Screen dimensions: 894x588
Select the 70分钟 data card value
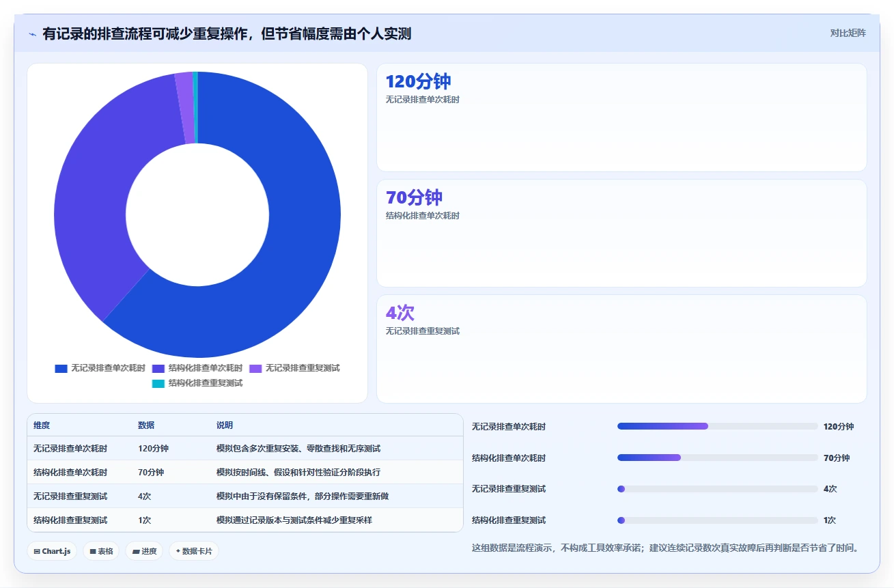pyautogui.click(x=414, y=197)
